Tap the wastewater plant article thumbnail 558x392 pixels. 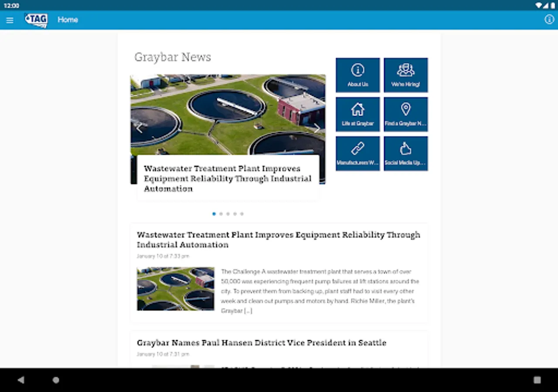click(x=176, y=289)
